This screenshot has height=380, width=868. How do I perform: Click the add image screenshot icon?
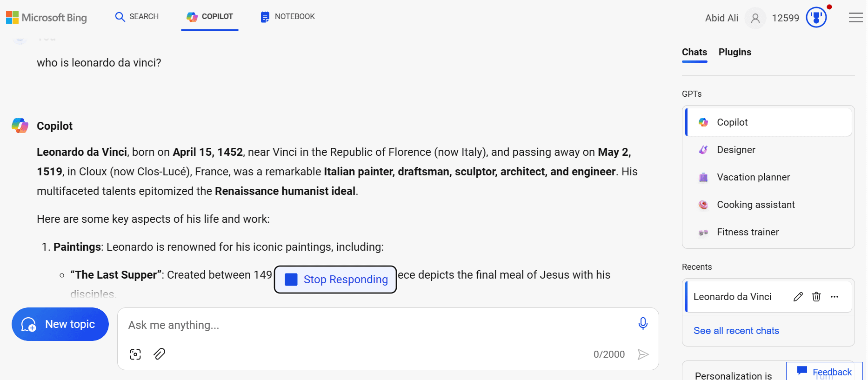pyautogui.click(x=135, y=354)
